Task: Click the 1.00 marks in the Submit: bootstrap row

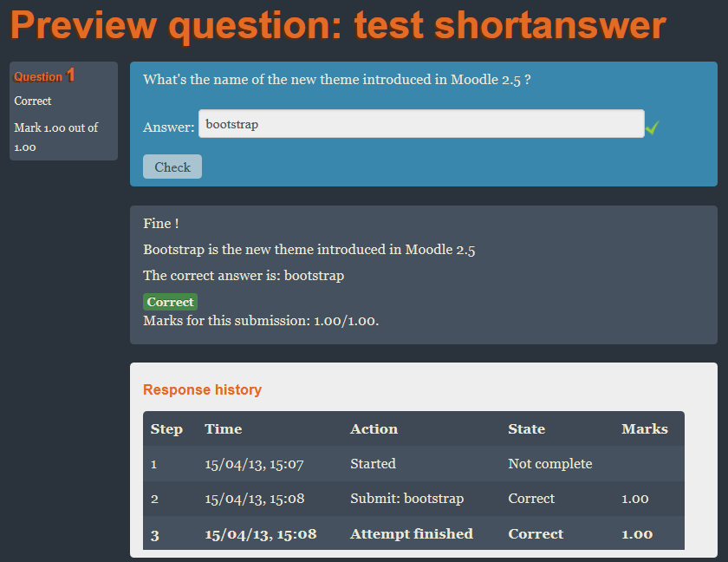Action: (635, 499)
